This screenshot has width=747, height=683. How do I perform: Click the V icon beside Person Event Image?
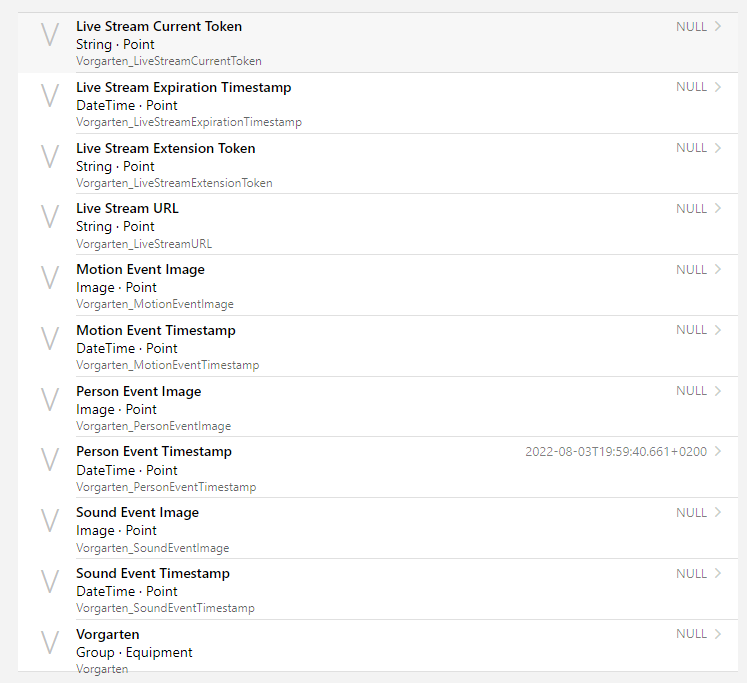(50, 401)
